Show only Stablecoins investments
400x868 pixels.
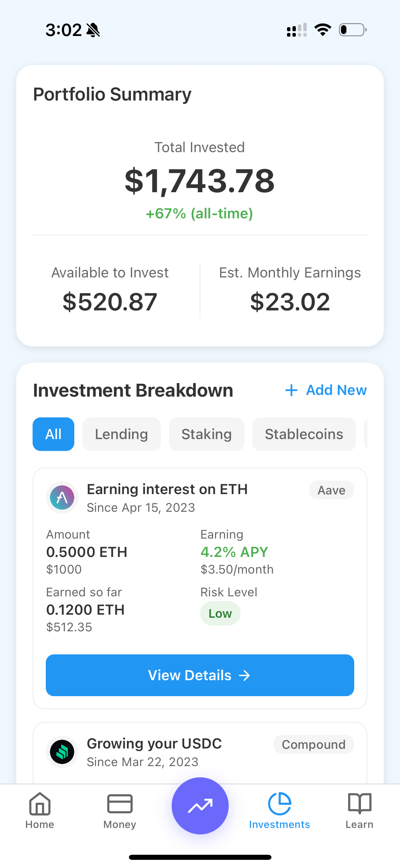click(x=304, y=434)
